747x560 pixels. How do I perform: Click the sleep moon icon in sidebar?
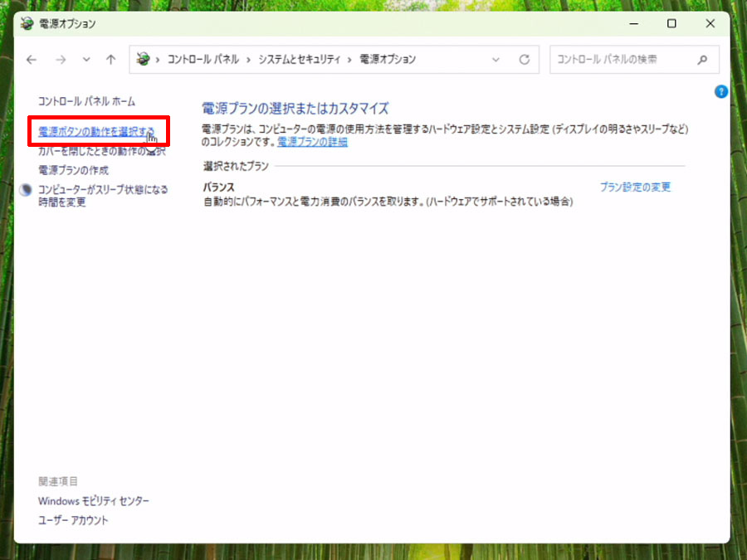26,190
